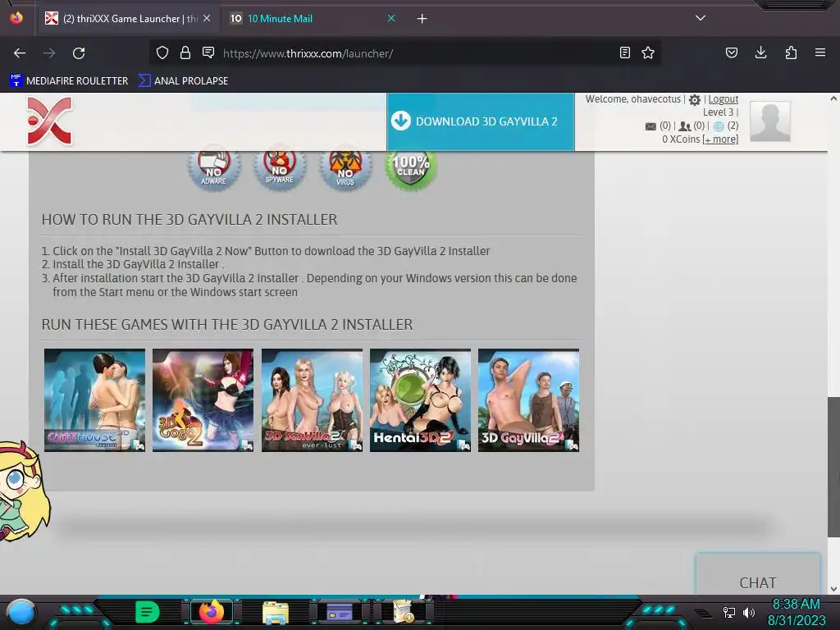Open the installer package taskbar icon
Viewport: 840px width, 630px height.
pos(404,611)
